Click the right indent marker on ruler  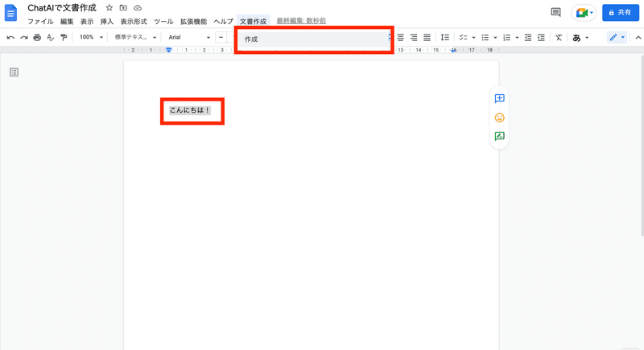(453, 50)
